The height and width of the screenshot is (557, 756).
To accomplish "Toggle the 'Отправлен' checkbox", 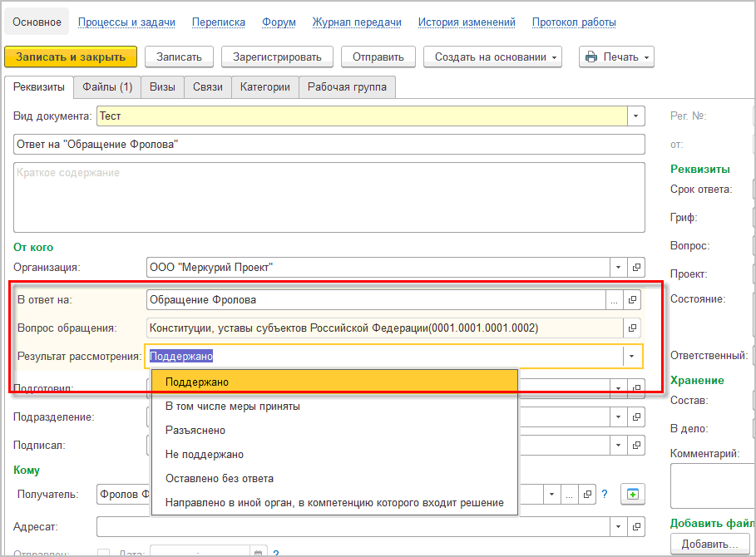I will click(104, 553).
